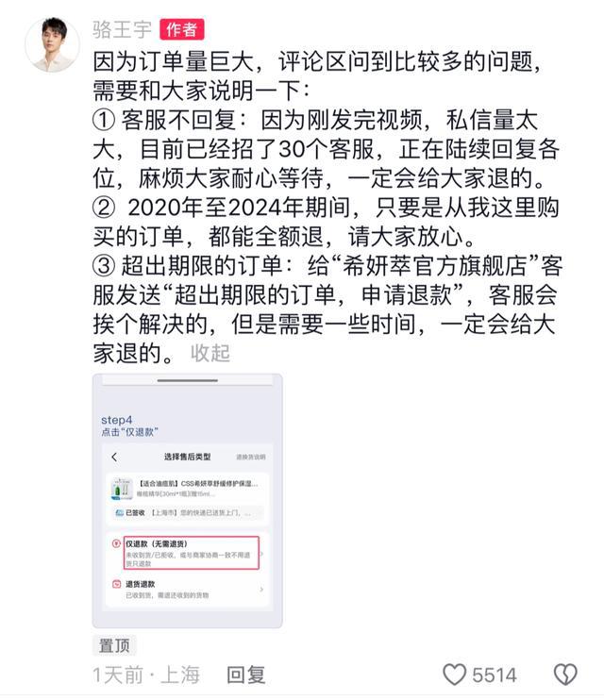Open the attached step4 screenshot image
Screen dimensions: 604x700
pyautogui.click(x=187, y=501)
